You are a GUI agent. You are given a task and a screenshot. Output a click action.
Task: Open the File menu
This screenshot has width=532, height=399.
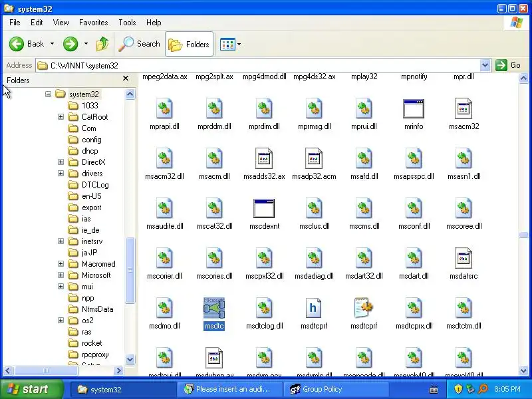tap(15, 23)
